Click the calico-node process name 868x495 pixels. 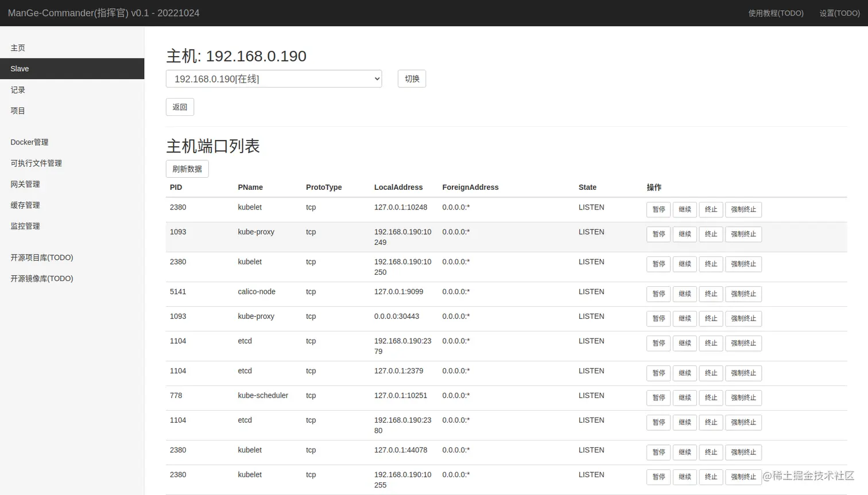coord(257,292)
